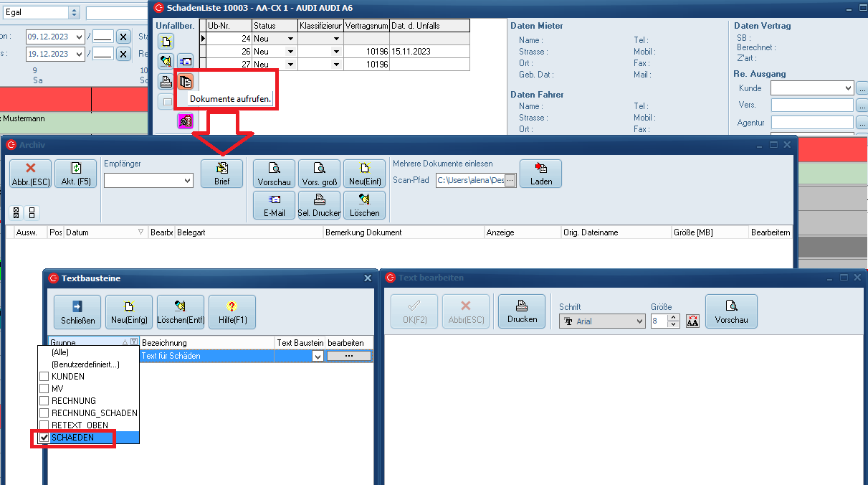Image resolution: width=868 pixels, height=485 pixels.
Task: Click the Scan-Pfad input field
Action: pyautogui.click(x=469, y=181)
